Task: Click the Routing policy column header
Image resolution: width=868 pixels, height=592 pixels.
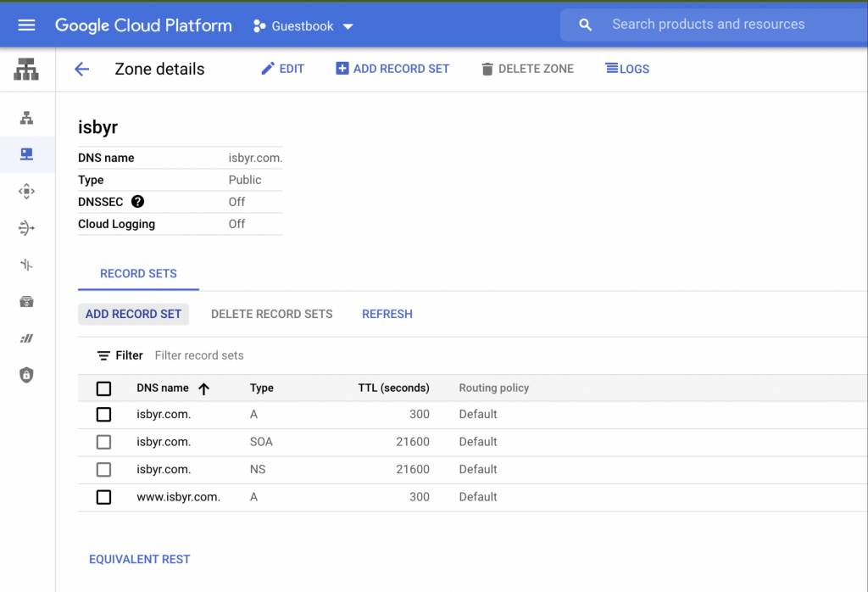Action: (x=494, y=388)
